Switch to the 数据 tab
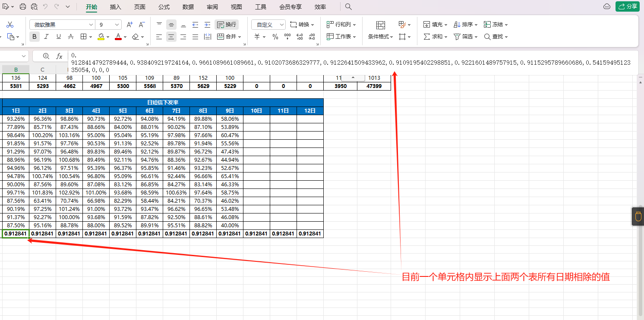Screen dimensions: 644x320 coord(188,7)
